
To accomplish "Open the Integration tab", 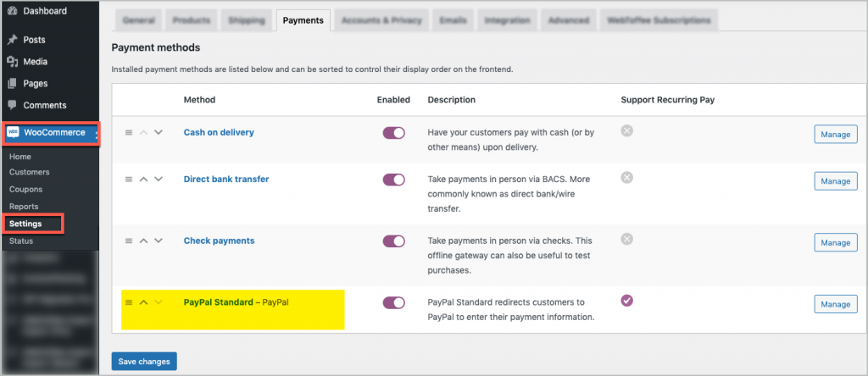I will [508, 20].
